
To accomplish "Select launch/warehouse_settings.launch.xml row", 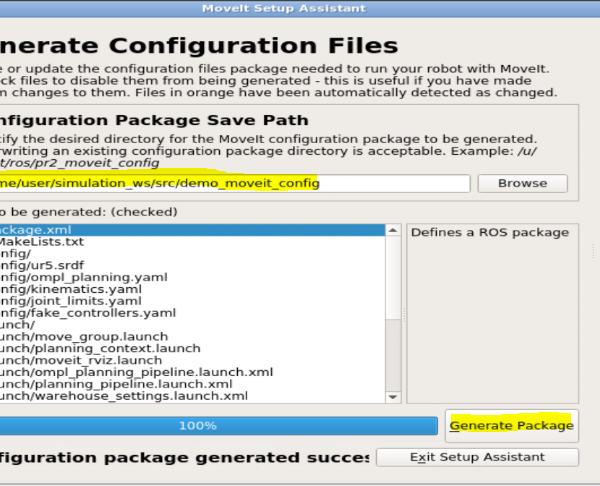I will [192, 396].
